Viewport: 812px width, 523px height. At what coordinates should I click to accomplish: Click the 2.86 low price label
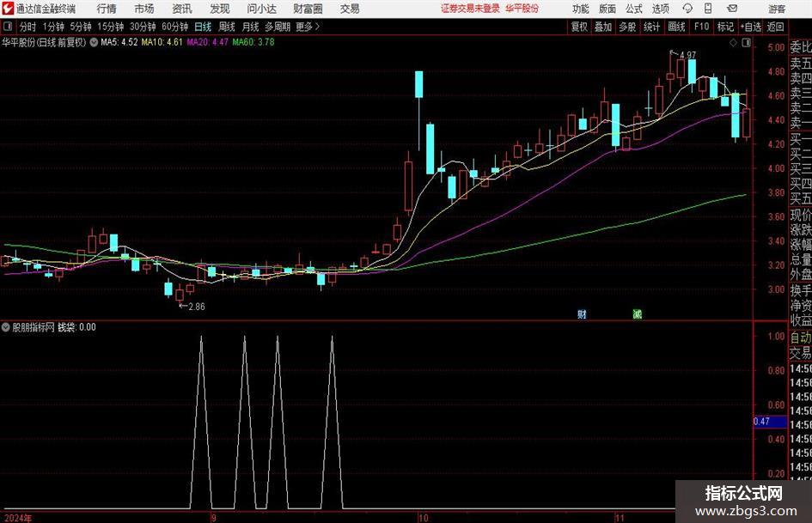tap(196, 307)
